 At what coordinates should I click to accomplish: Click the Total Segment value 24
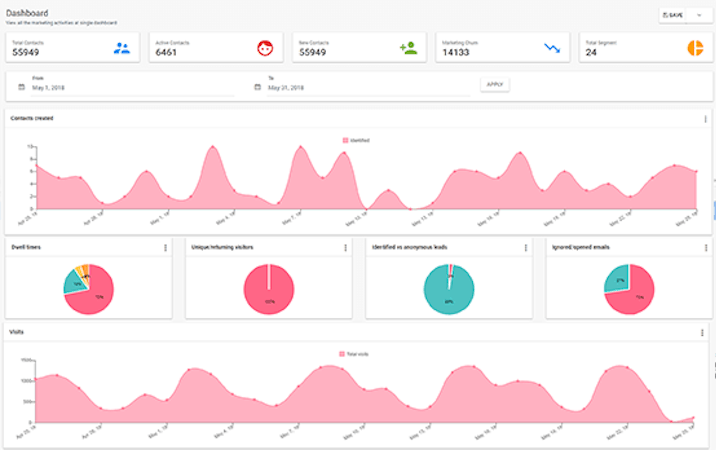(591, 53)
